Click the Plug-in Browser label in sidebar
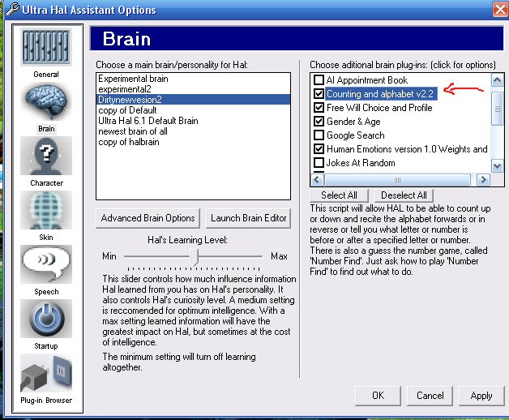Viewport: 509px width, 420px height. point(46,401)
